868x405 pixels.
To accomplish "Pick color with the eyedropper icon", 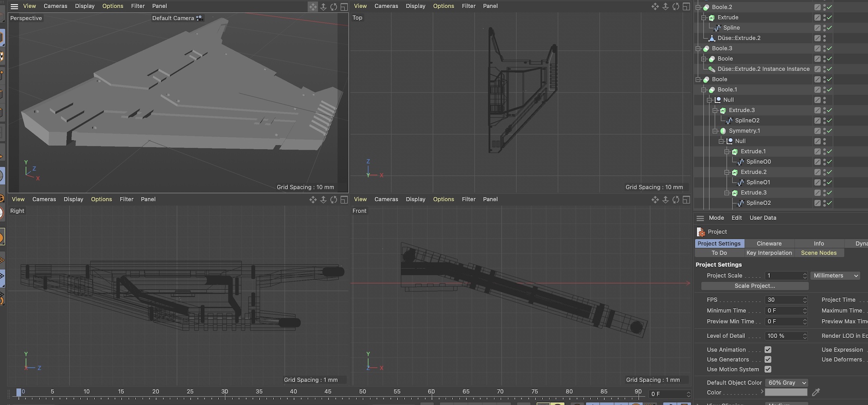I will [x=816, y=392].
